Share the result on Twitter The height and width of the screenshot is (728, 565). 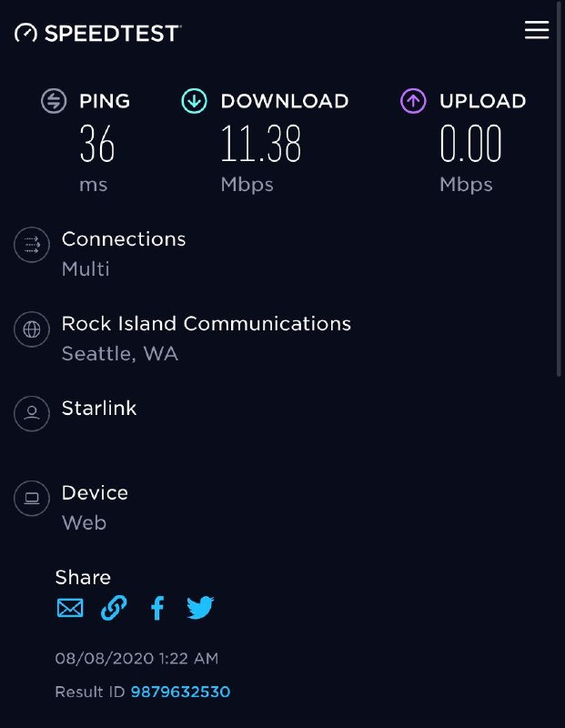click(200, 607)
